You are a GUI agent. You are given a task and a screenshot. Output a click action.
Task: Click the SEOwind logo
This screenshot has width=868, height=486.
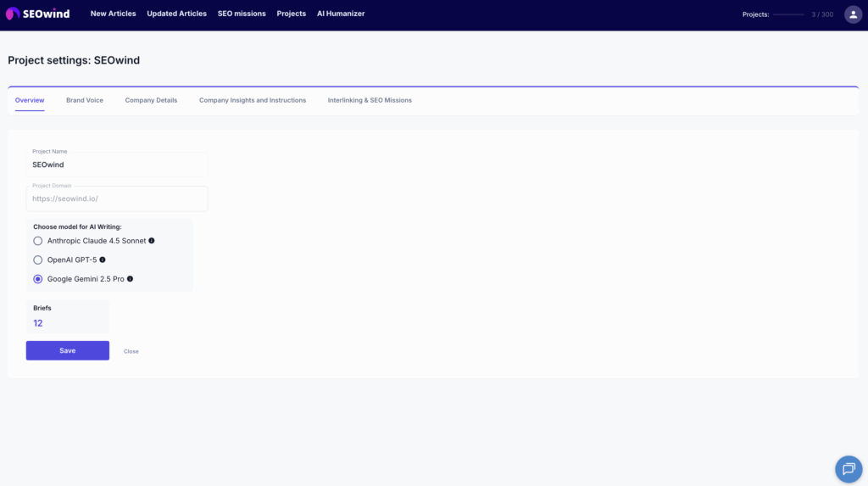[37, 14]
